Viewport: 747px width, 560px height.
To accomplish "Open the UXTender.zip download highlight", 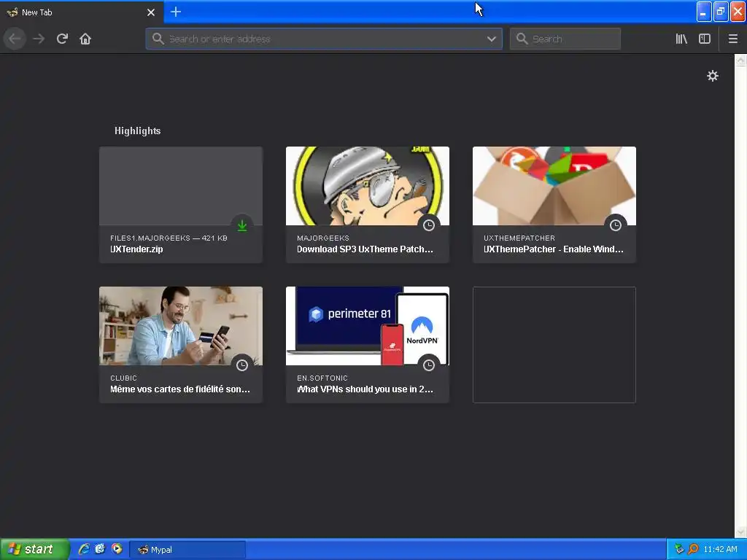I will tap(181, 205).
